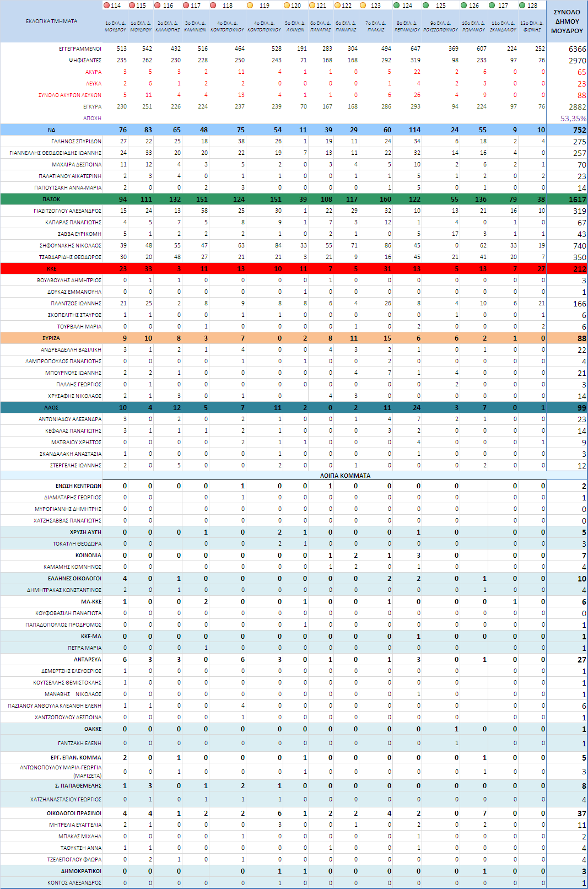Select the red status circle next to 117
Image resolution: width=588 pixels, height=889 pixels.
point(186,6)
